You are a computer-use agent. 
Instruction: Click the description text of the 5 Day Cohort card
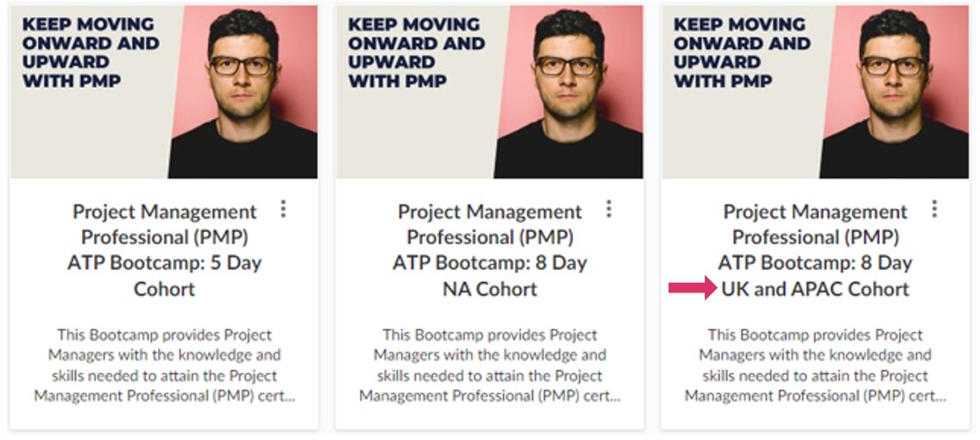point(164,365)
